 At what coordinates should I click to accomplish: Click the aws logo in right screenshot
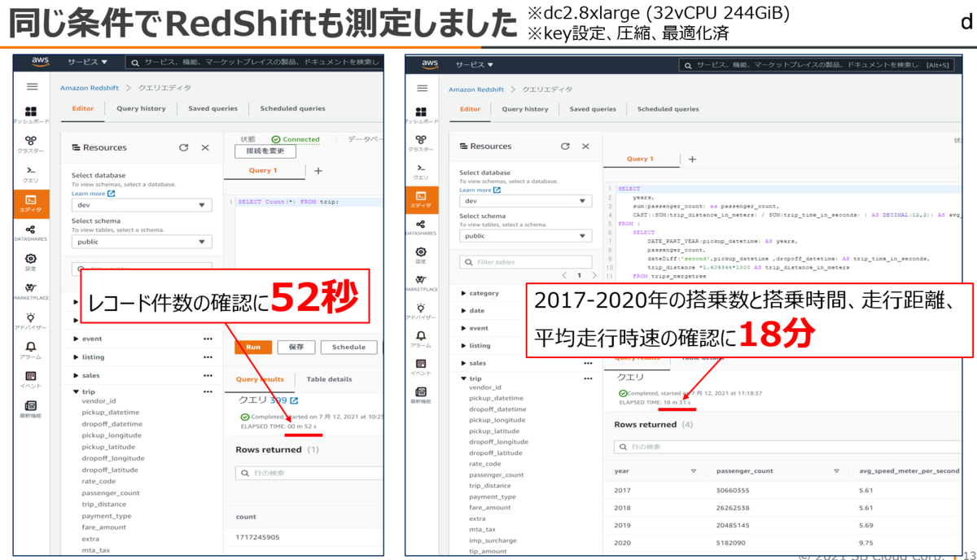tap(430, 64)
